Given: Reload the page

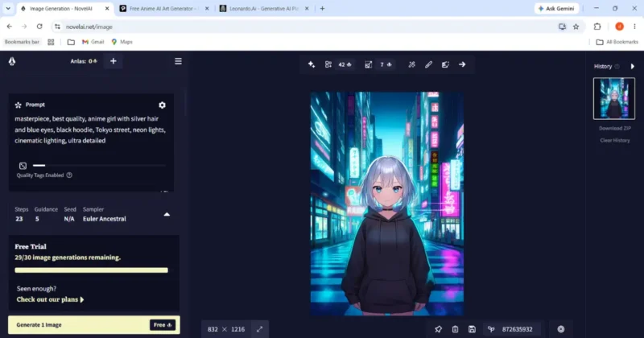Looking at the screenshot, I should (39, 27).
